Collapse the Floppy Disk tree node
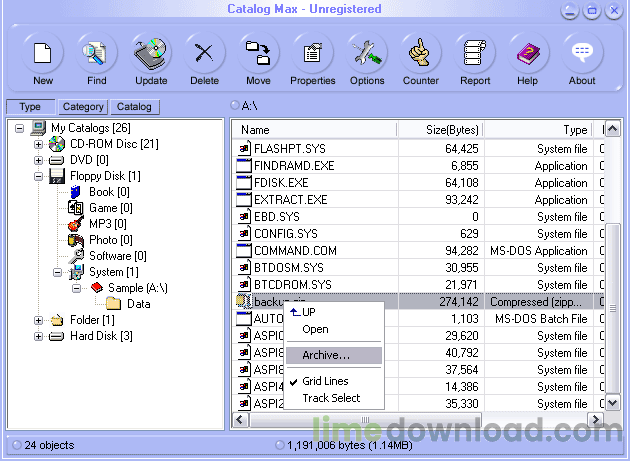The image size is (630, 461). click(39, 176)
